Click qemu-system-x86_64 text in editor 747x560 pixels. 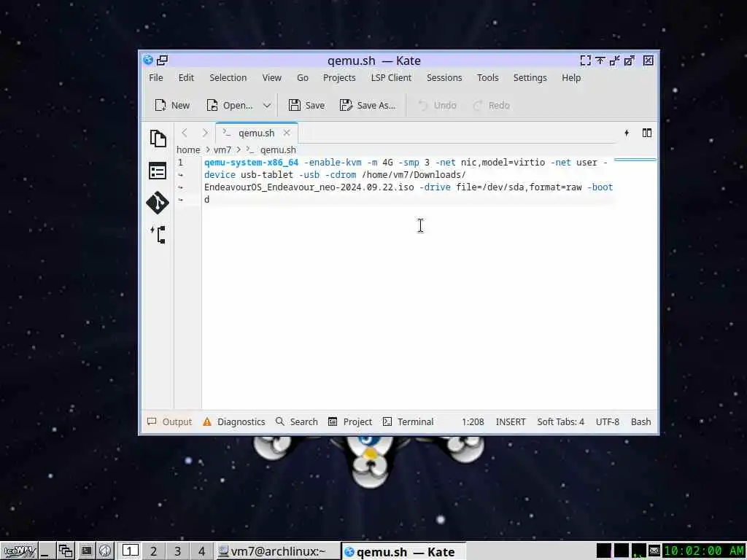[251, 163]
